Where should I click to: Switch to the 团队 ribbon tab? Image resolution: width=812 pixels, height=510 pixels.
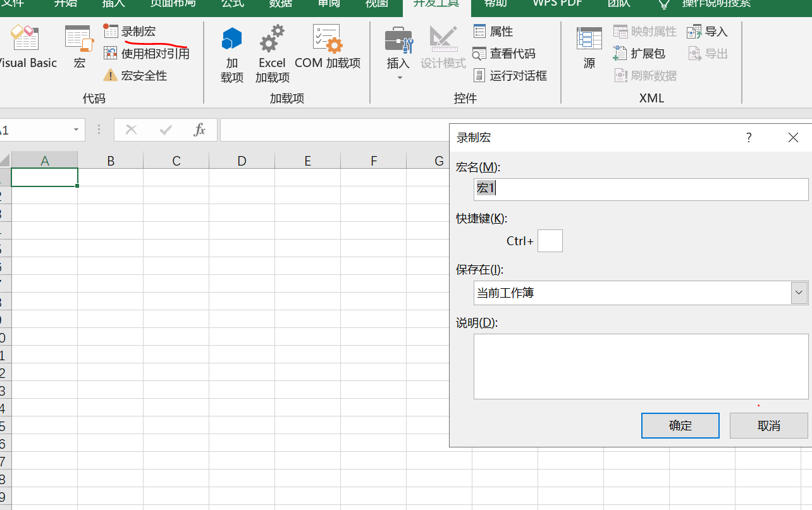point(618,4)
